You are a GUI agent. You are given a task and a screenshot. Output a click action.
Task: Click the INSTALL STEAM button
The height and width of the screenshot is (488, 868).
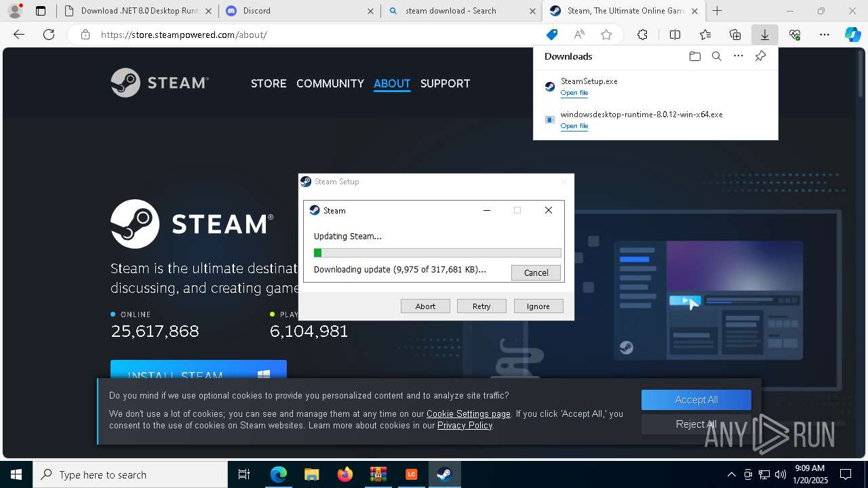click(x=199, y=369)
